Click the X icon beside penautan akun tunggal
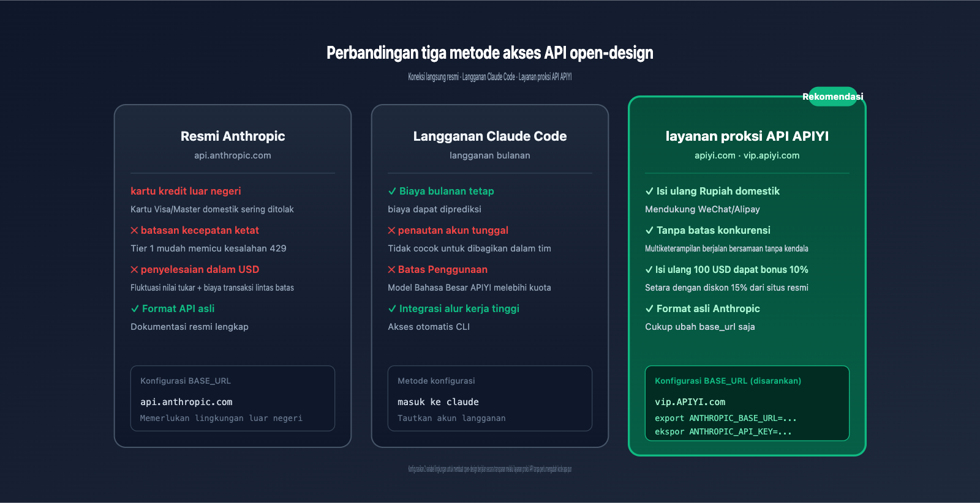 coord(391,231)
